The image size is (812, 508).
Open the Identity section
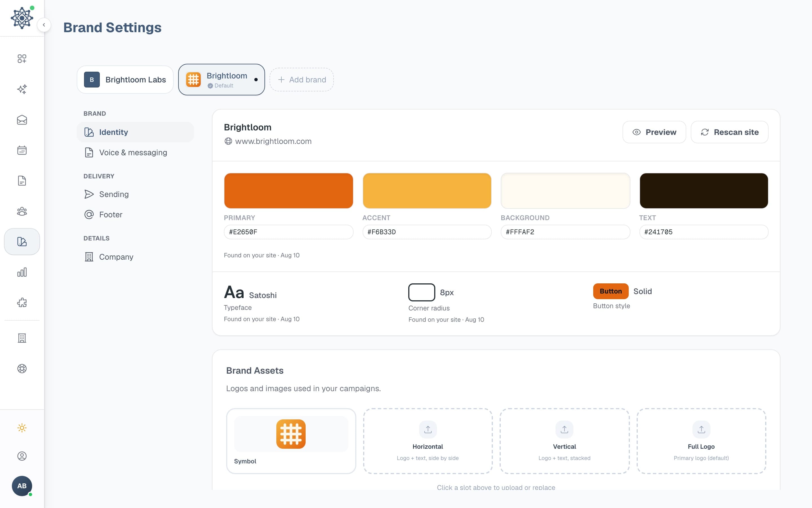coord(135,132)
